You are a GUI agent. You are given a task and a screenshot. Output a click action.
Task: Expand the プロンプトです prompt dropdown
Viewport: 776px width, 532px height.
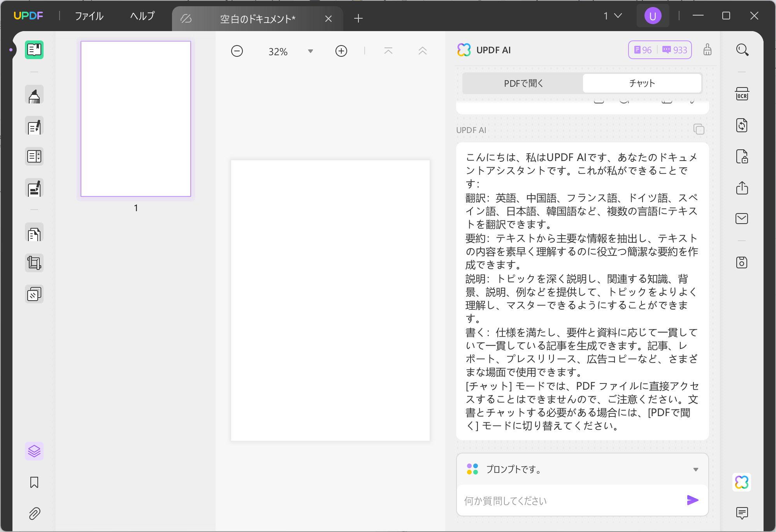pos(695,469)
